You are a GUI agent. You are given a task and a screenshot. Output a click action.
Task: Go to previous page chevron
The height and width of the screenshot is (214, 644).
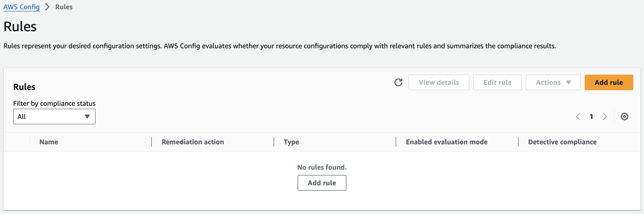click(x=578, y=117)
